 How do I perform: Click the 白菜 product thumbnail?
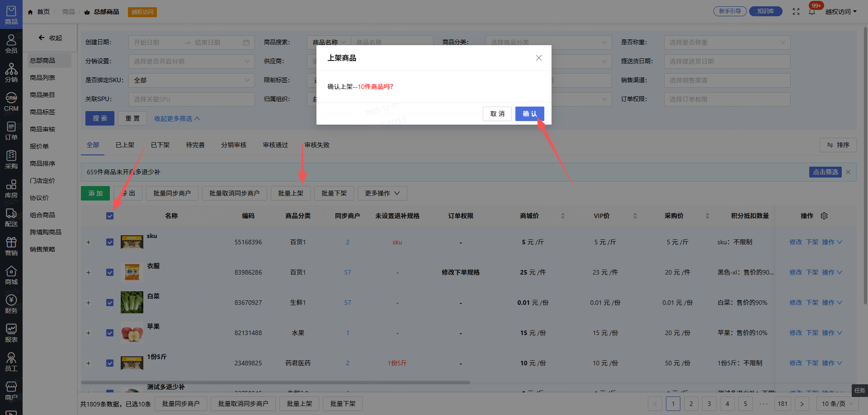click(x=132, y=303)
